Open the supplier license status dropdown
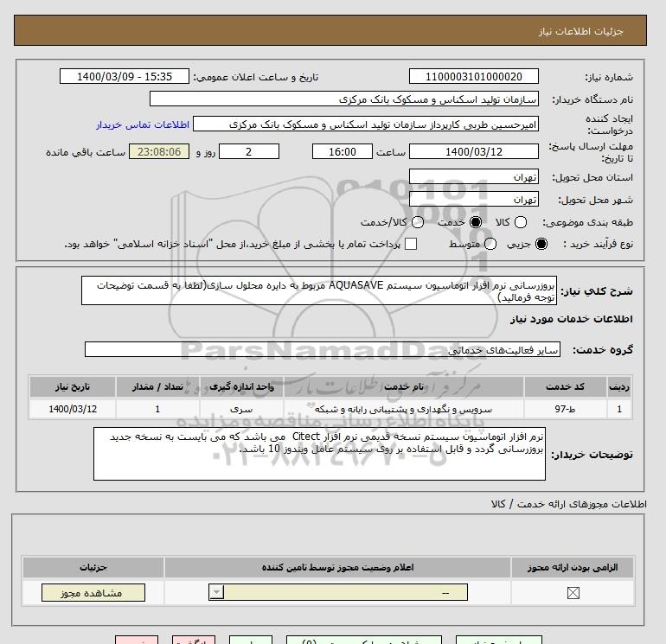The width and height of the screenshot is (666, 644). pyautogui.click(x=338, y=592)
